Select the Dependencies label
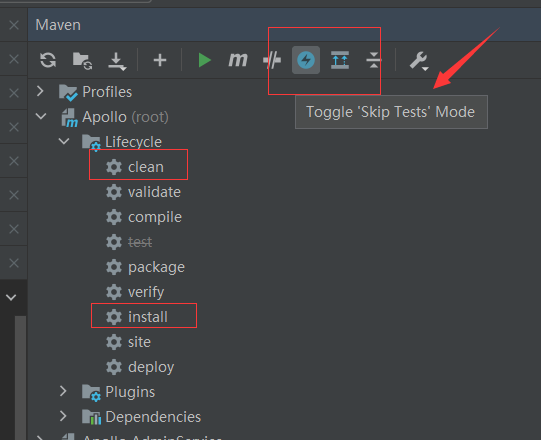541x440 pixels. pyautogui.click(x=153, y=417)
